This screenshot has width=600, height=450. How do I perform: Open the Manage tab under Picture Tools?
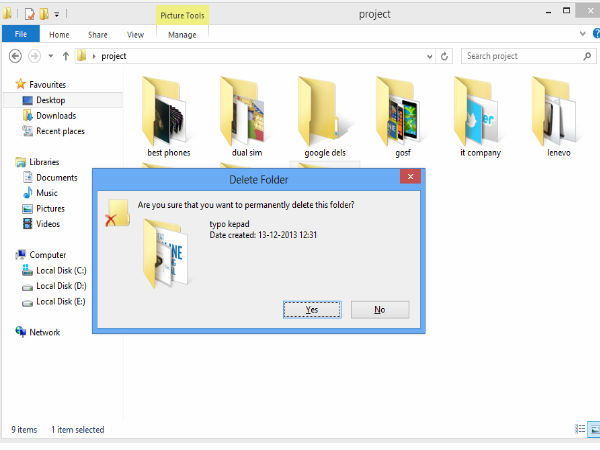click(181, 34)
